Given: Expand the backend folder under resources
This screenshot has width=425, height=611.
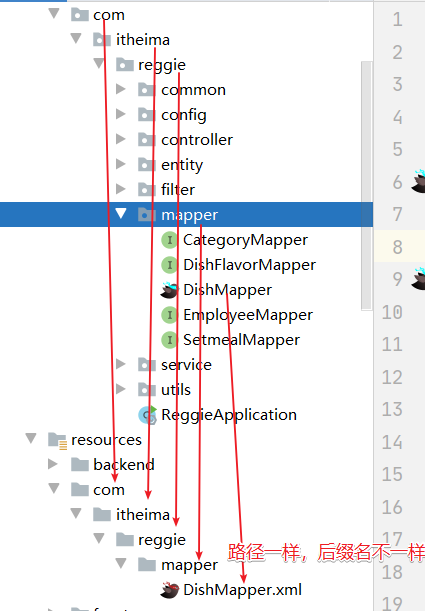Looking at the screenshot, I should click(53, 464).
